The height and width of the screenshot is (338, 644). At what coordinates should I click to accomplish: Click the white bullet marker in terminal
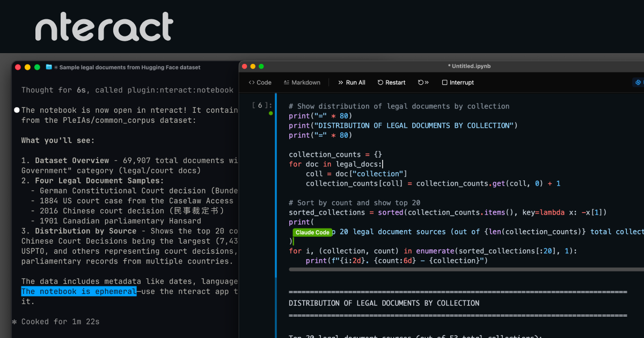[17, 110]
